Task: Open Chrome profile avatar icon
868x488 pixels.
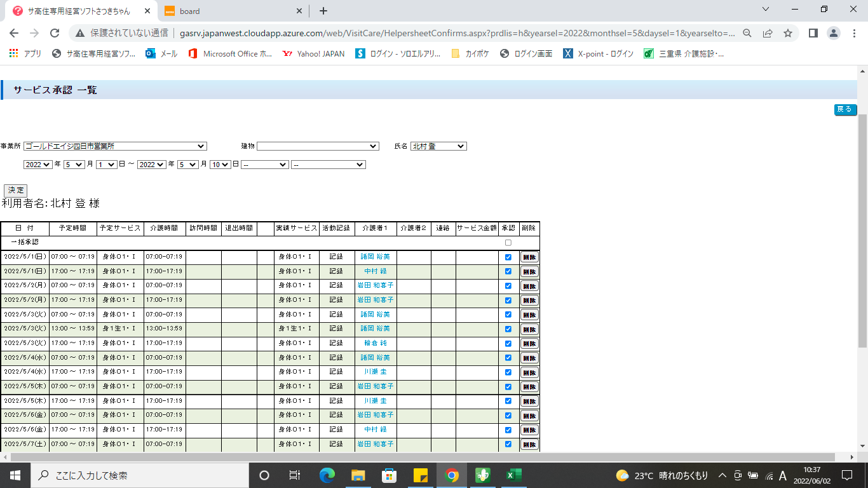Action: [834, 33]
